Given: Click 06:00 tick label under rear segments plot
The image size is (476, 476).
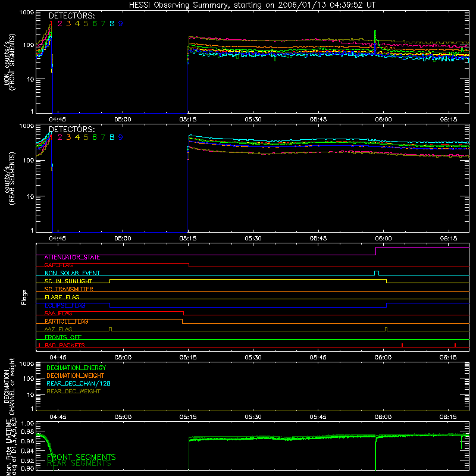Looking at the screenshot, I should click(383, 239).
